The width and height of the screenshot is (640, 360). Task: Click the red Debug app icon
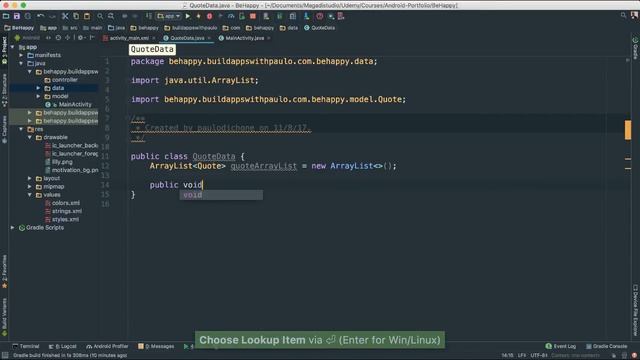[209, 16]
